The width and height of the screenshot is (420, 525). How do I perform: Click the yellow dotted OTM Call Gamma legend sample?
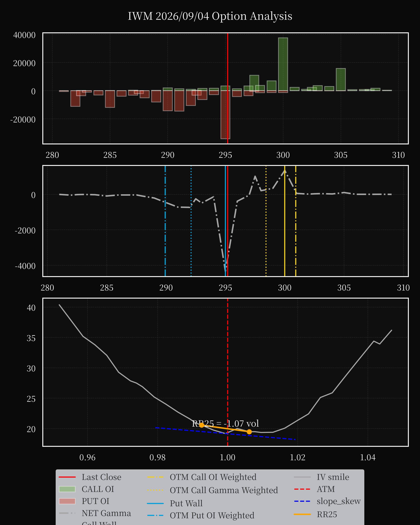tap(155, 490)
